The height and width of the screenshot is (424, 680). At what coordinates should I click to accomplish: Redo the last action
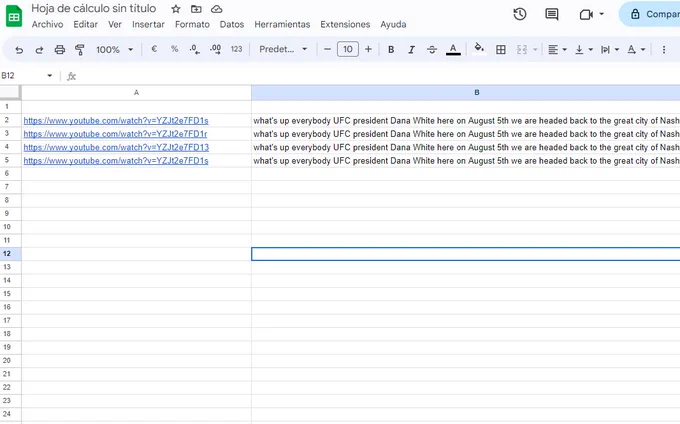pos(39,49)
